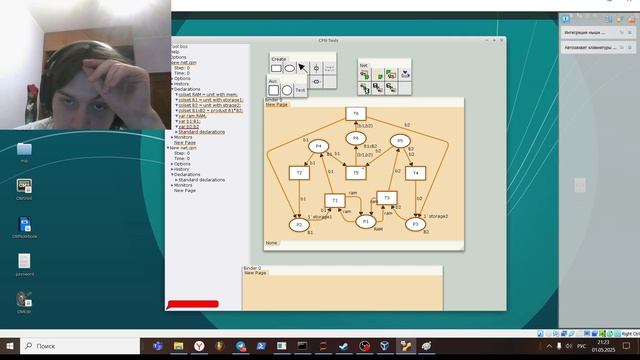Collapse the second New net.cpn entry
The image size is (640, 360).
tap(168, 148)
